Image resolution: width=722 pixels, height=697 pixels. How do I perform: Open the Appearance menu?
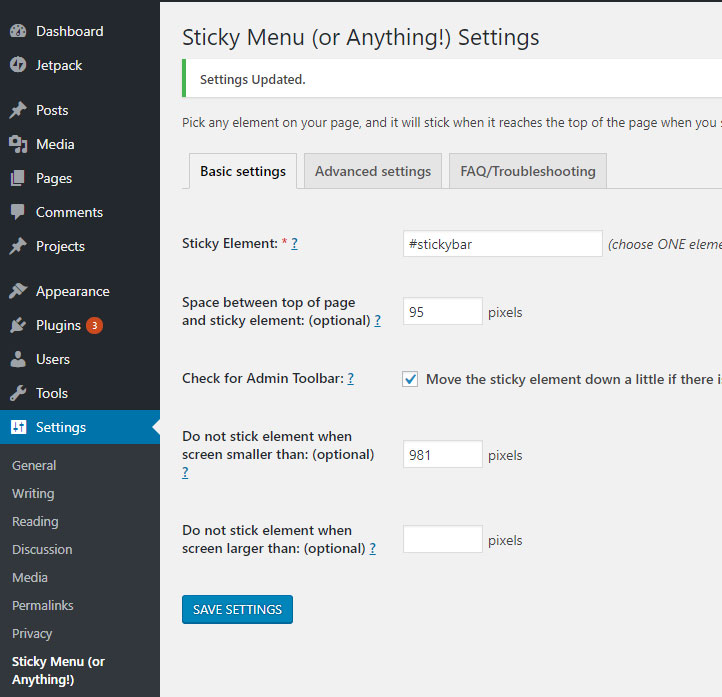(x=73, y=291)
